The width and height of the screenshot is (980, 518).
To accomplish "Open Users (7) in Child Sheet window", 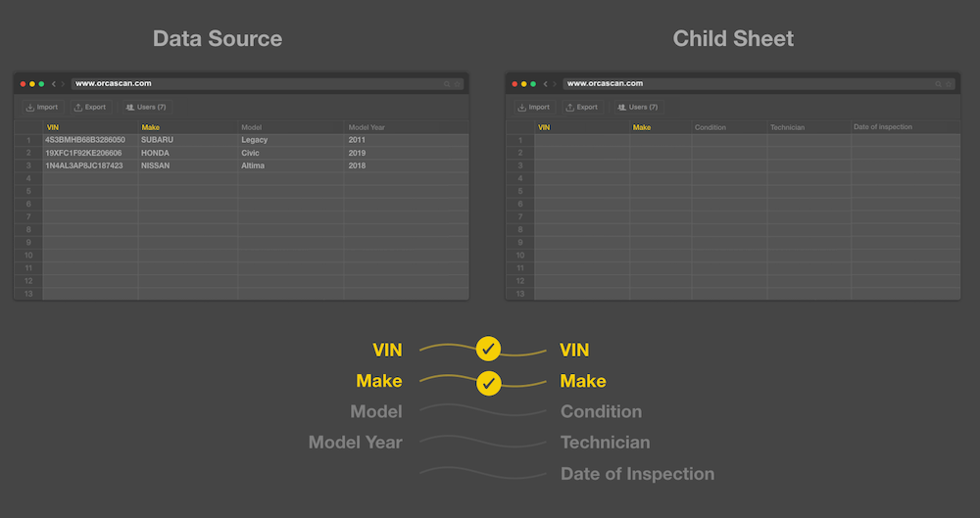I will click(x=637, y=107).
